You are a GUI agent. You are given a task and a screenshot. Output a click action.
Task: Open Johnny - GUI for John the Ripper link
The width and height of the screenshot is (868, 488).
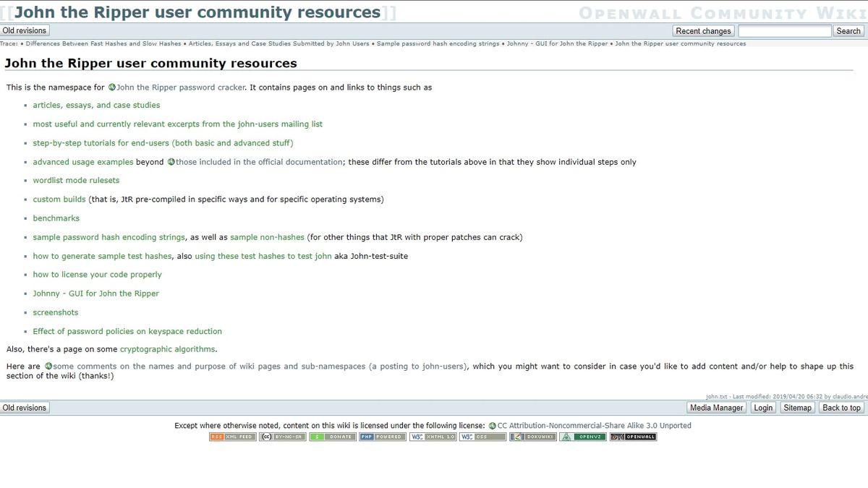[x=95, y=294]
